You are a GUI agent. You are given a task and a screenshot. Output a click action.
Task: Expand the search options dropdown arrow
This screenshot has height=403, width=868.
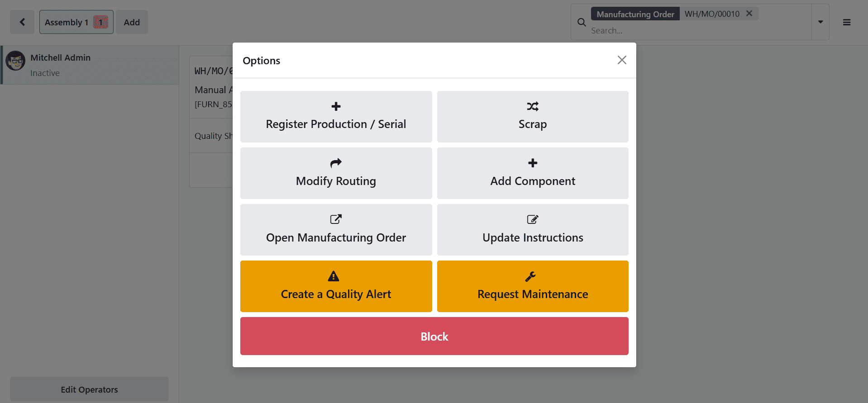820,22
